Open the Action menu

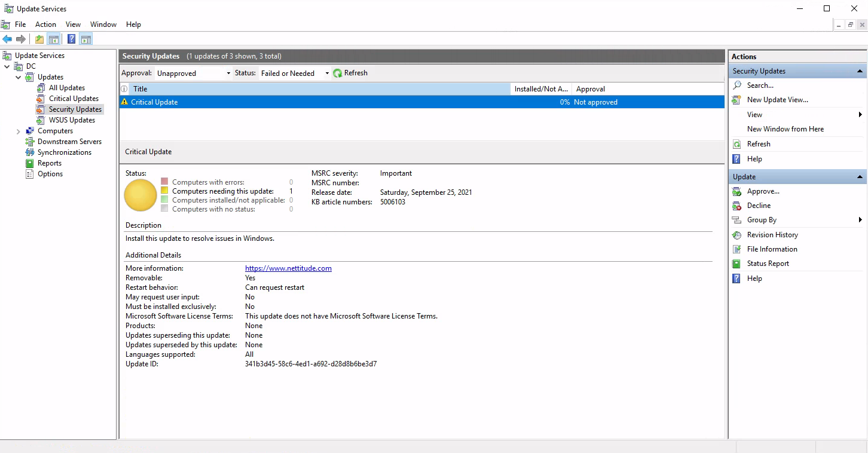point(45,25)
